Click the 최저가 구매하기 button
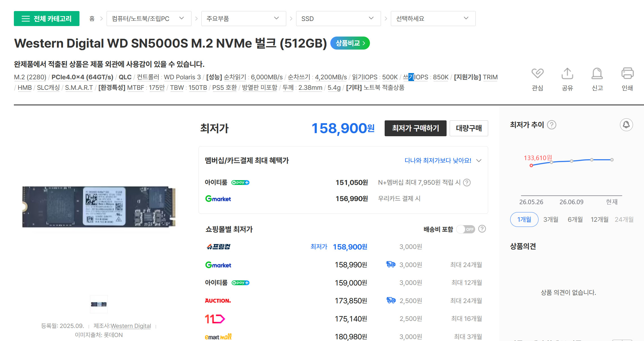The width and height of the screenshot is (644, 341). pos(415,128)
